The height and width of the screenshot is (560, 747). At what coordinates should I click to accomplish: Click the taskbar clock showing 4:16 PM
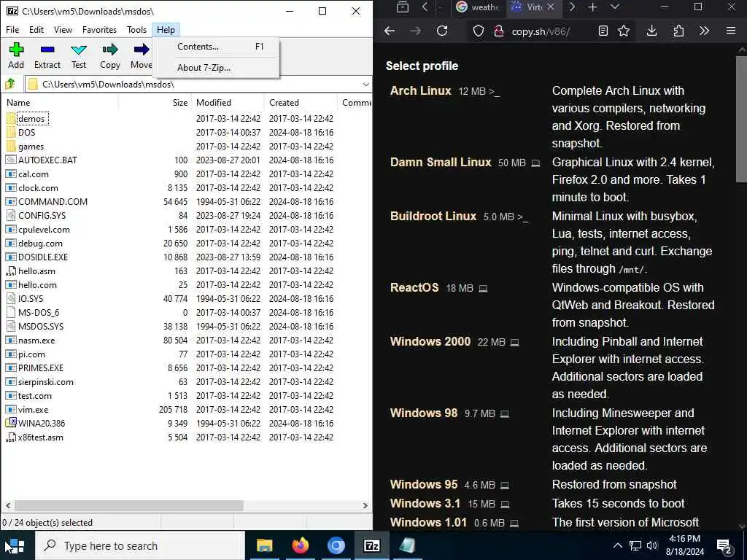(684, 545)
